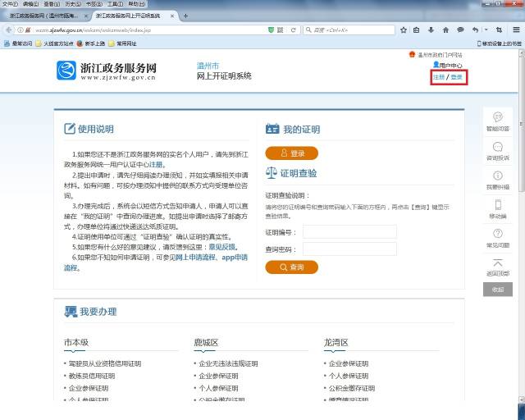Open the 编辑 menu
Screen dimensions: 525x420
(31, 3)
